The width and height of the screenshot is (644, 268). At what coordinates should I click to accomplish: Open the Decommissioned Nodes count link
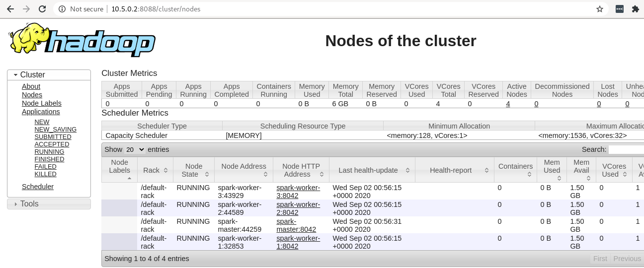[x=536, y=104]
